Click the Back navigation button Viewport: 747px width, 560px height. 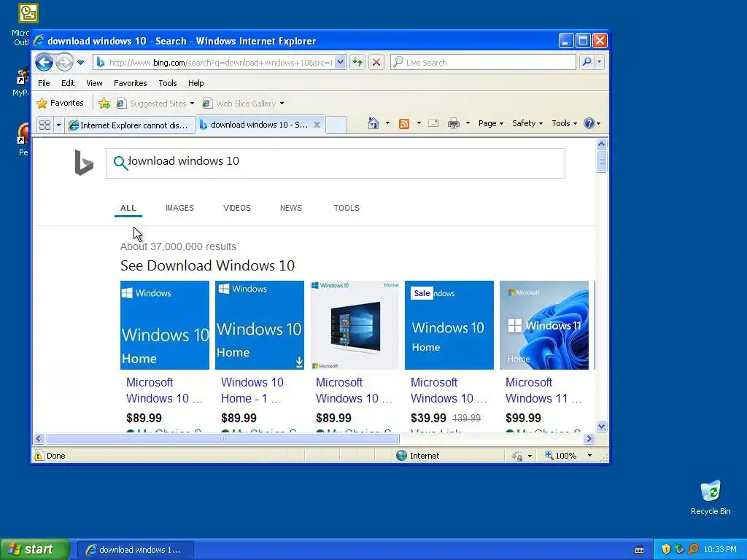44,62
